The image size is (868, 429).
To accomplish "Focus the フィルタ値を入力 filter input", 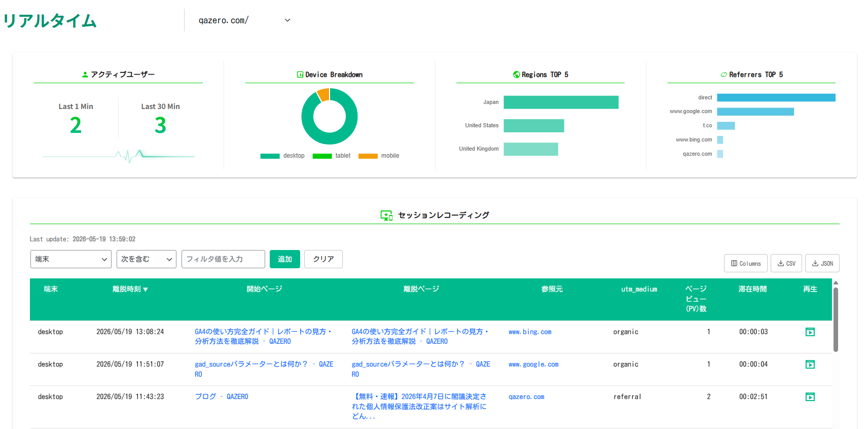I will (x=223, y=259).
